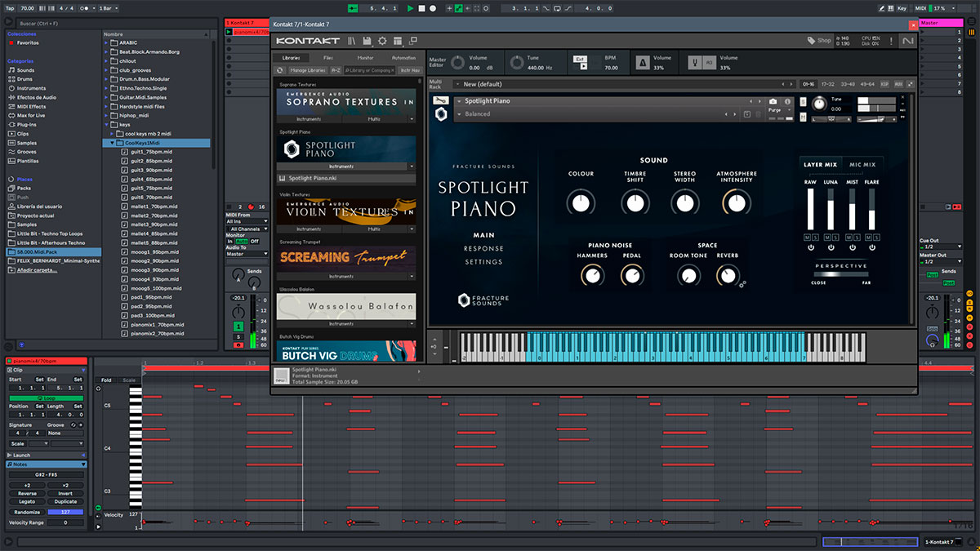This screenshot has width=980, height=551.
Task: Toggle the Kontakt Ext sync button
Action: [x=579, y=59]
